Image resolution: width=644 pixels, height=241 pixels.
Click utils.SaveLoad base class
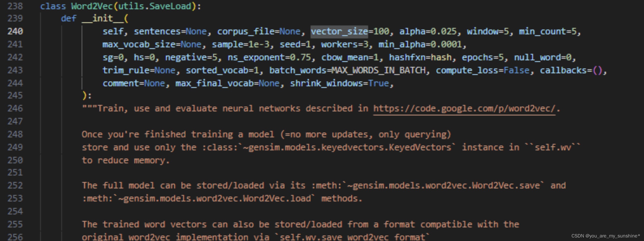point(155,6)
